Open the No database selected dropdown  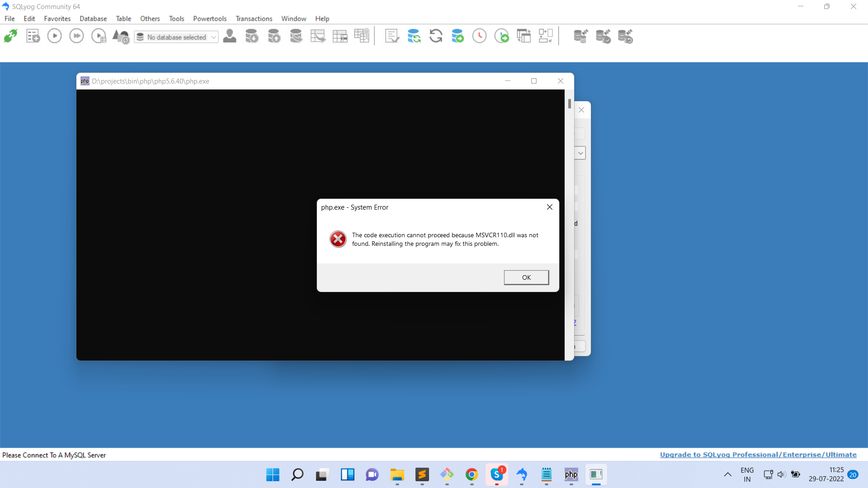pyautogui.click(x=176, y=37)
